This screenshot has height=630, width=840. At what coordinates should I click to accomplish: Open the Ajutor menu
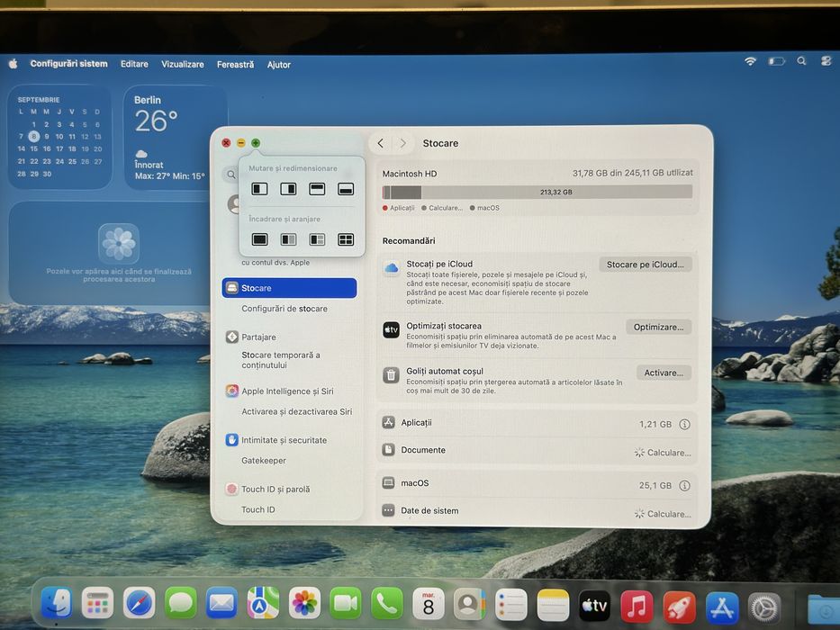pos(278,65)
